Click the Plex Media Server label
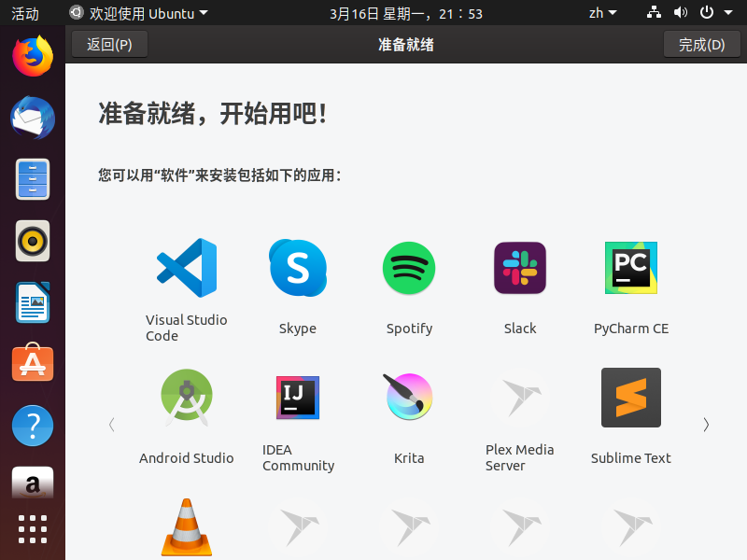This screenshot has height=560, width=747. pyautogui.click(x=520, y=457)
